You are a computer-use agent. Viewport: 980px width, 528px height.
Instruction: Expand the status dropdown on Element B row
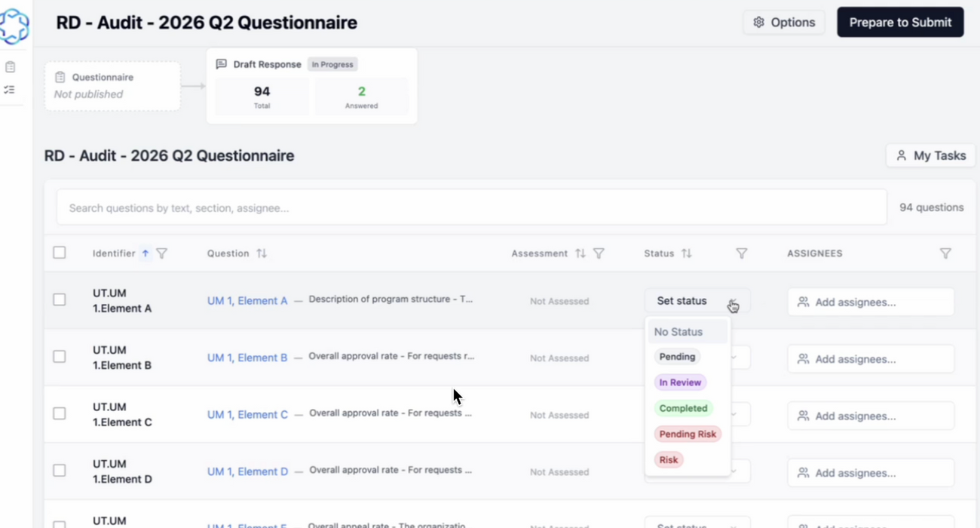point(737,358)
